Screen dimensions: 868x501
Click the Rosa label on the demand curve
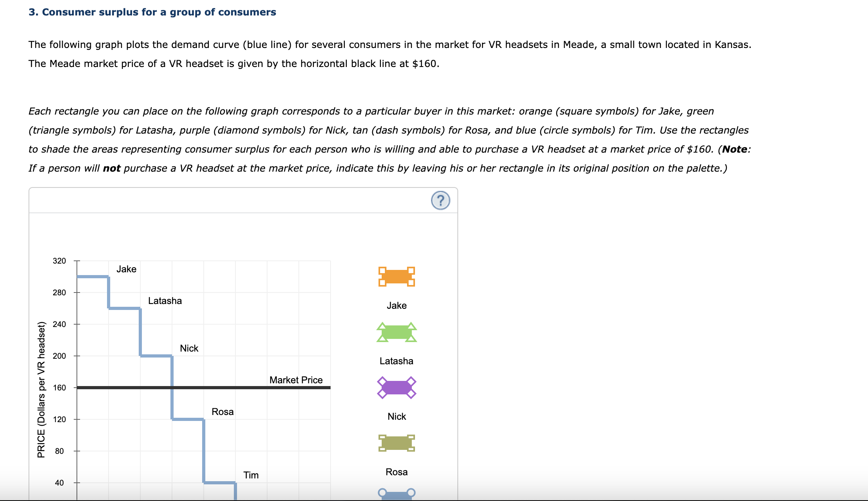click(222, 412)
